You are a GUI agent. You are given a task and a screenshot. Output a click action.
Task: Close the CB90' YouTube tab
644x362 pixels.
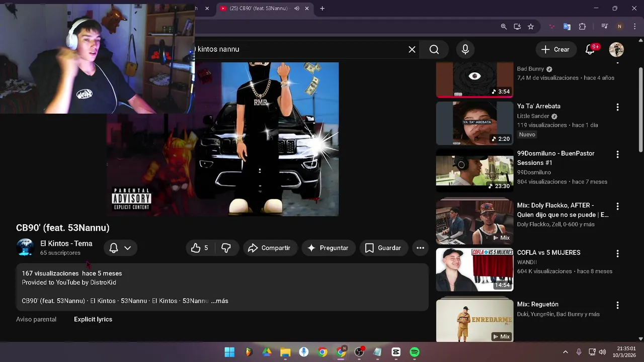[x=307, y=8]
